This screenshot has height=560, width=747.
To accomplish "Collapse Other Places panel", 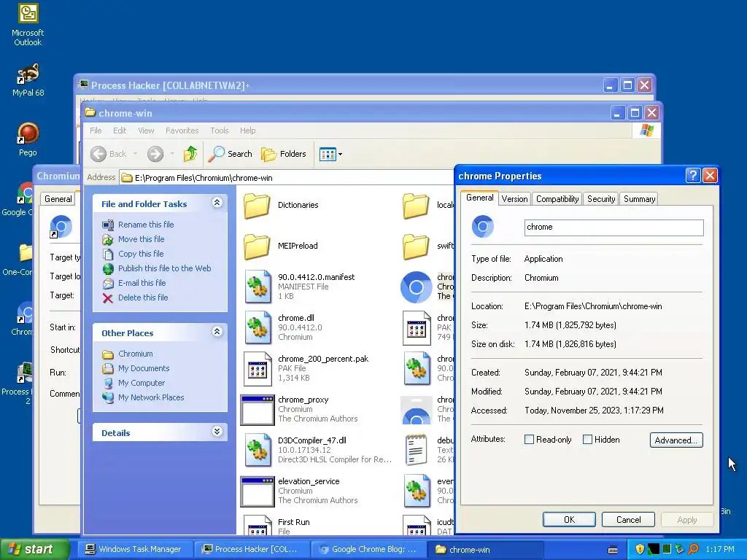I will point(217,332).
